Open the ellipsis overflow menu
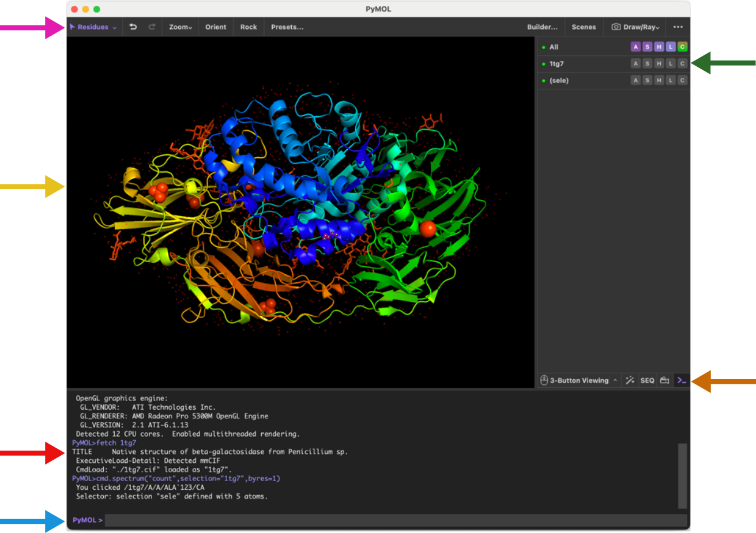 pos(678,27)
